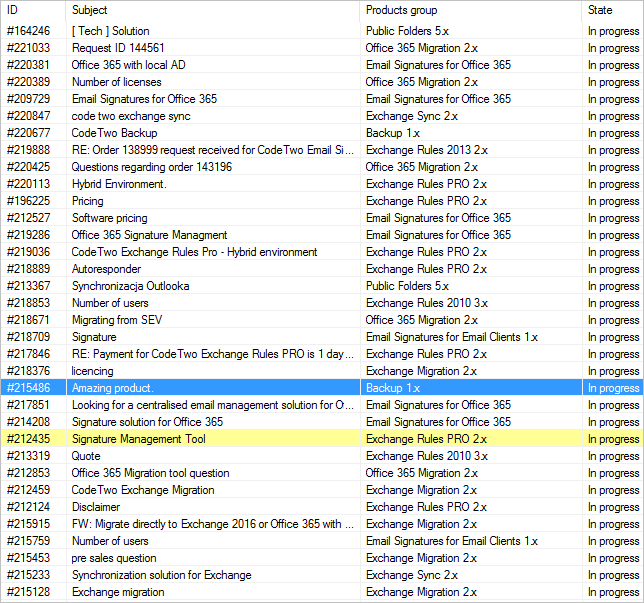Click 'Exchange Rules 2013 2.x' product cell

(x=427, y=150)
